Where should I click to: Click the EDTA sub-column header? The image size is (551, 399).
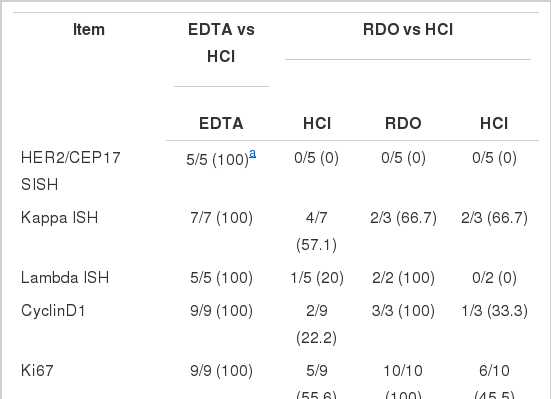[221, 123]
